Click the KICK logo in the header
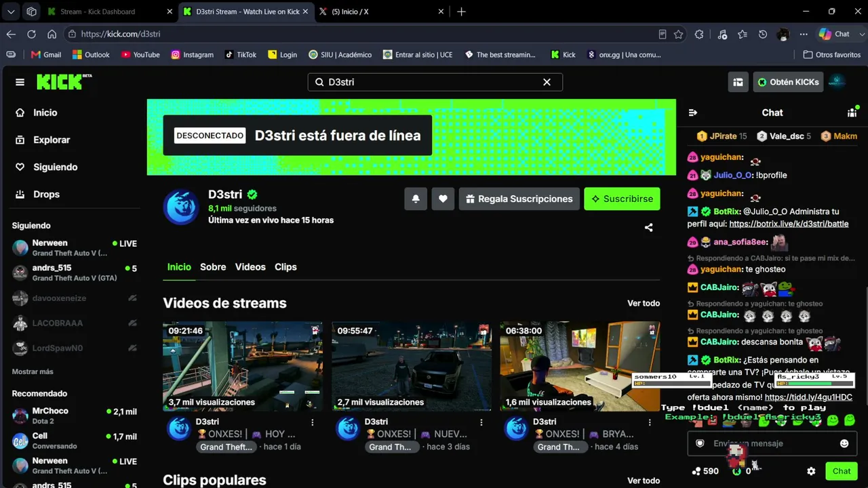This screenshot has width=868, height=488. tap(64, 81)
